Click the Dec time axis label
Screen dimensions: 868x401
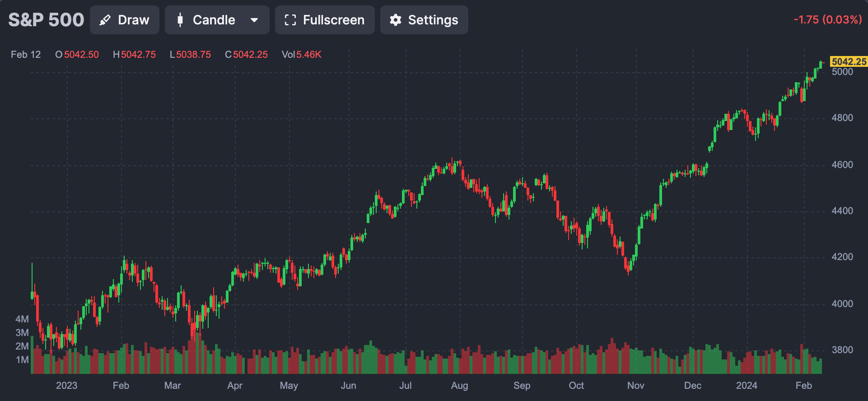[x=693, y=386]
